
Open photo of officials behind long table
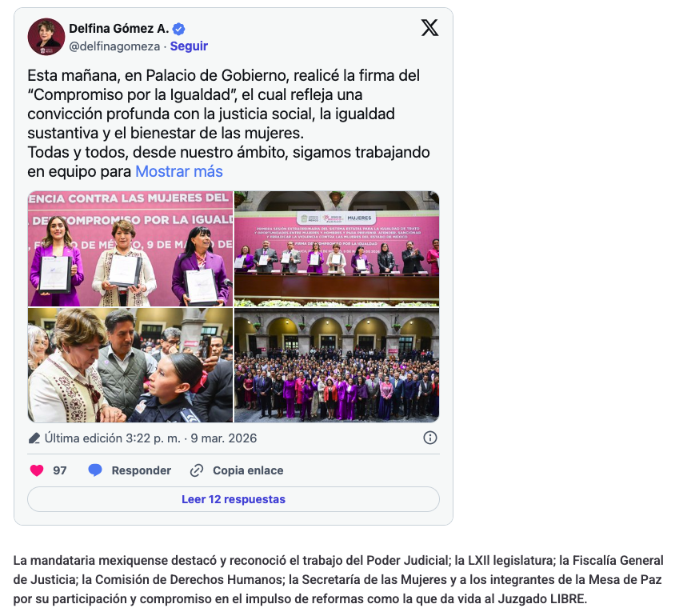pyautogui.click(x=337, y=249)
